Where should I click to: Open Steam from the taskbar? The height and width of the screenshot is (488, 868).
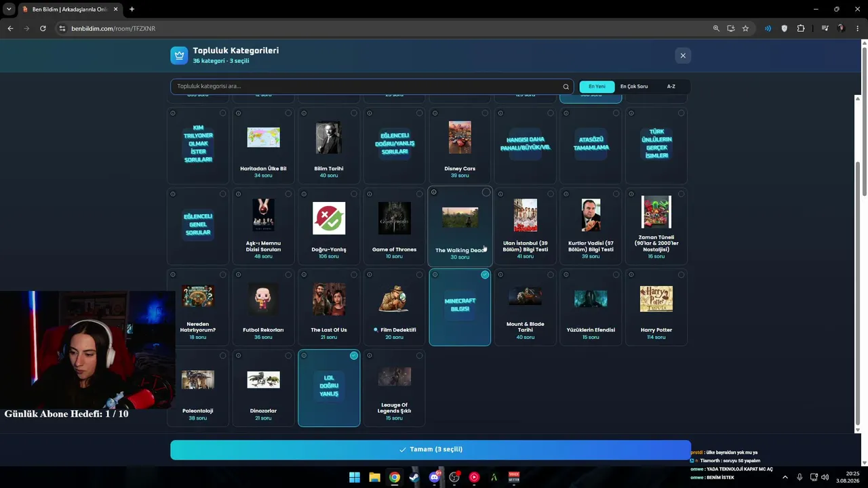(414, 477)
